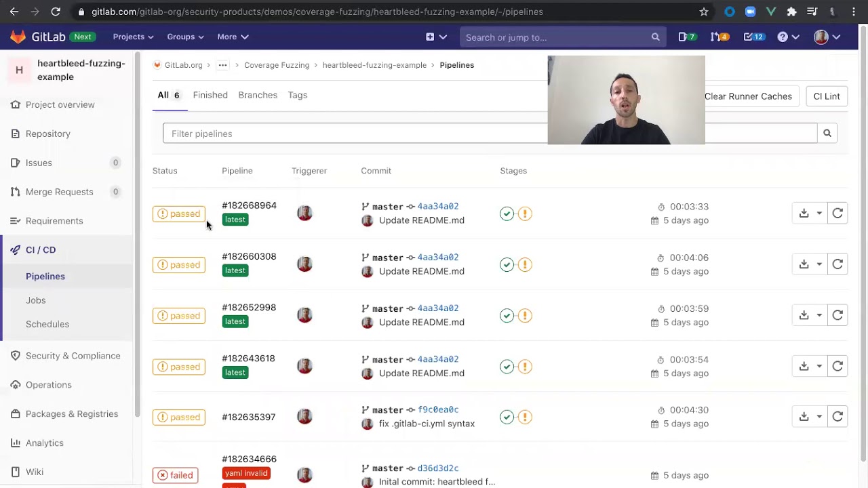Switch to the Finished tab

(210, 95)
